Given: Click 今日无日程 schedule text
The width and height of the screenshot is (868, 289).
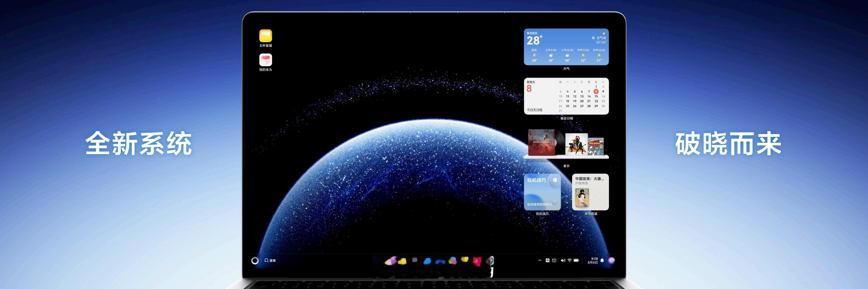Looking at the screenshot, I should tap(535, 110).
